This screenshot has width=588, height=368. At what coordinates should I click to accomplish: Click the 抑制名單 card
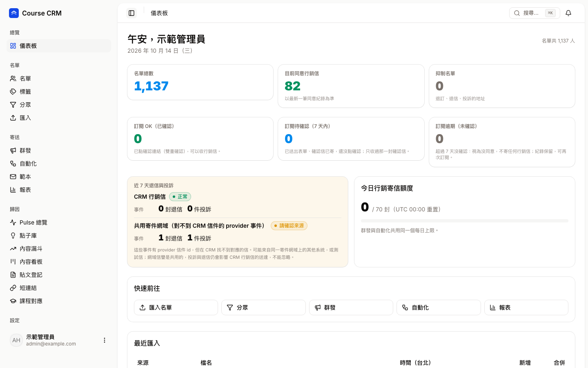(x=502, y=86)
